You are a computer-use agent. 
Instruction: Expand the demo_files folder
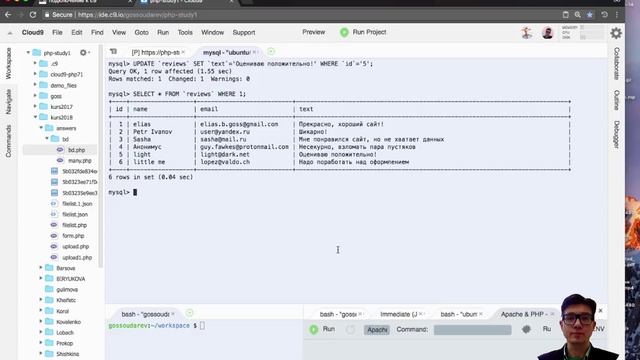(35, 85)
